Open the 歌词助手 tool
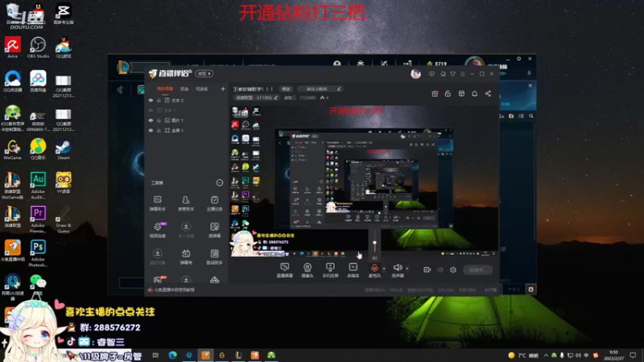This screenshot has height=362, width=644. (x=214, y=257)
